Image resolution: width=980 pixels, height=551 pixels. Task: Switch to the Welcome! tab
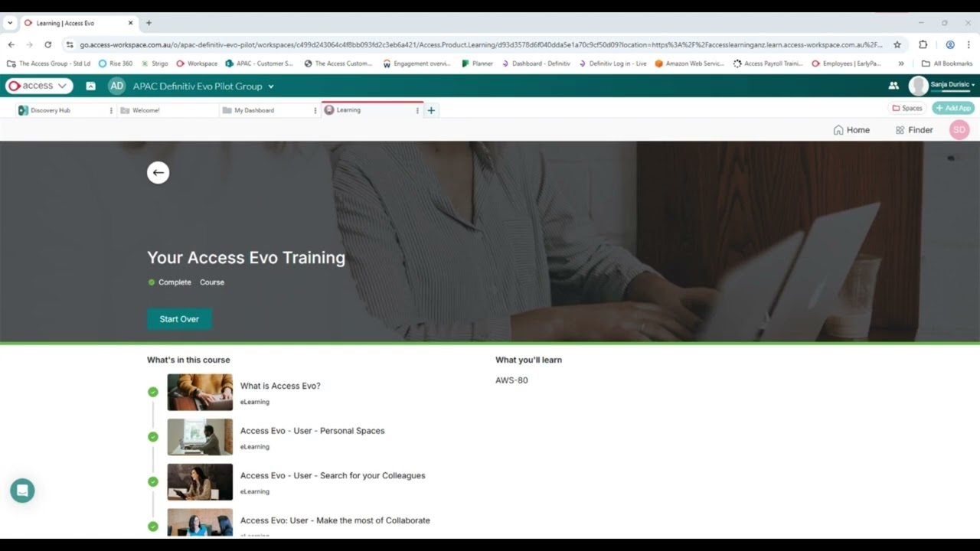(168, 110)
